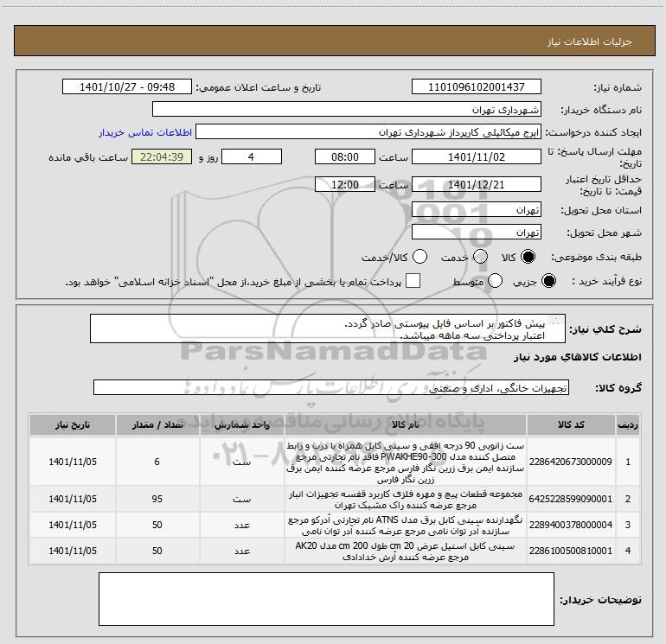Click the PWAKHE90-300 product name cell
This screenshot has width=666, height=644.
(406, 462)
